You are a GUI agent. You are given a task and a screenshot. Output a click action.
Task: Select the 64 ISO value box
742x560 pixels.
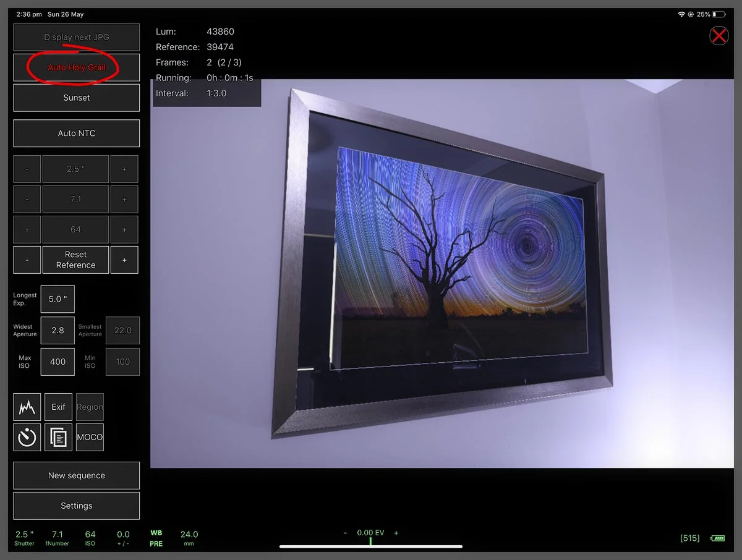click(x=75, y=229)
